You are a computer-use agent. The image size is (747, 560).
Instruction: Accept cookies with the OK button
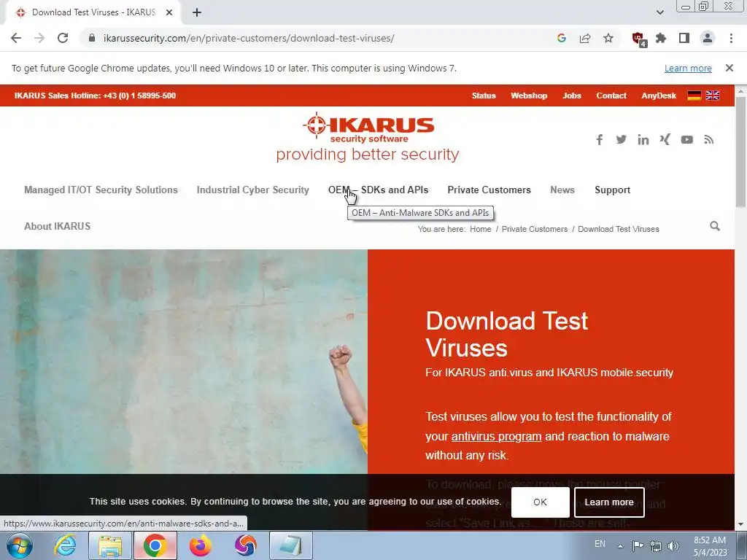click(541, 502)
